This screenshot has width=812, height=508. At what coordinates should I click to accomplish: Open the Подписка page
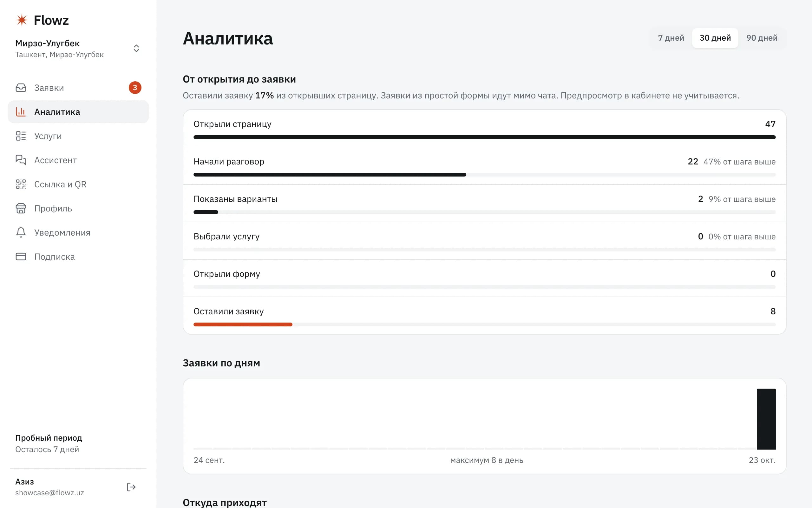pos(78,257)
